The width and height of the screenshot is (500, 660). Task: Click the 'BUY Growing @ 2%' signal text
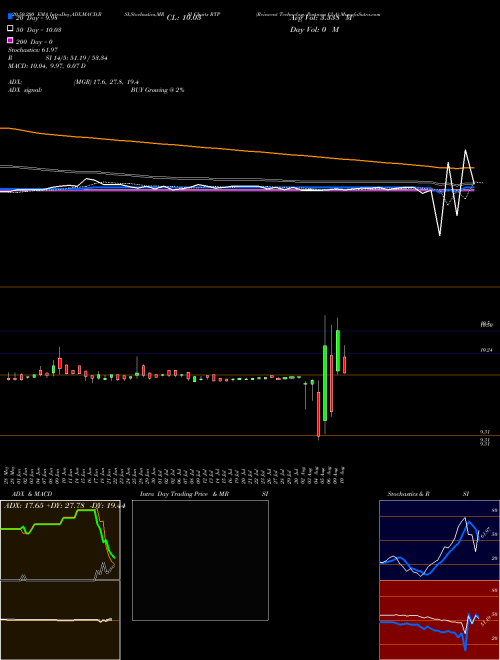[157, 90]
